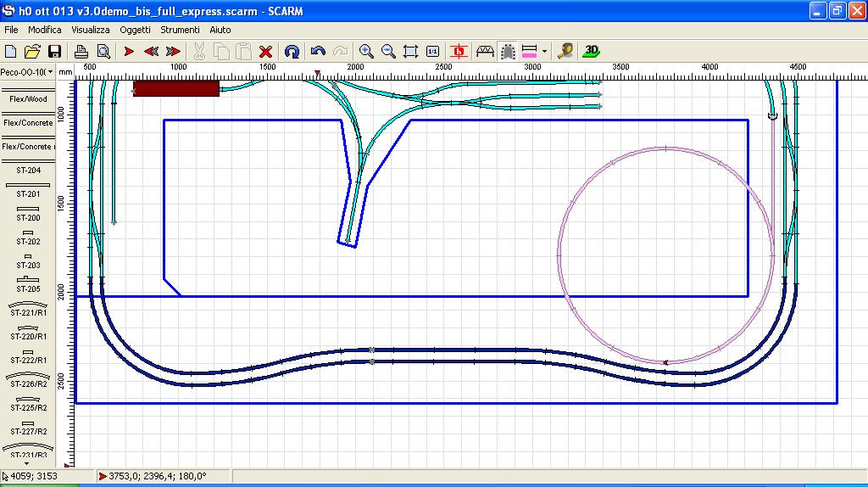Image resolution: width=868 pixels, height=487 pixels.
Task: Activate the measuring tape tool
Action: pos(565,52)
